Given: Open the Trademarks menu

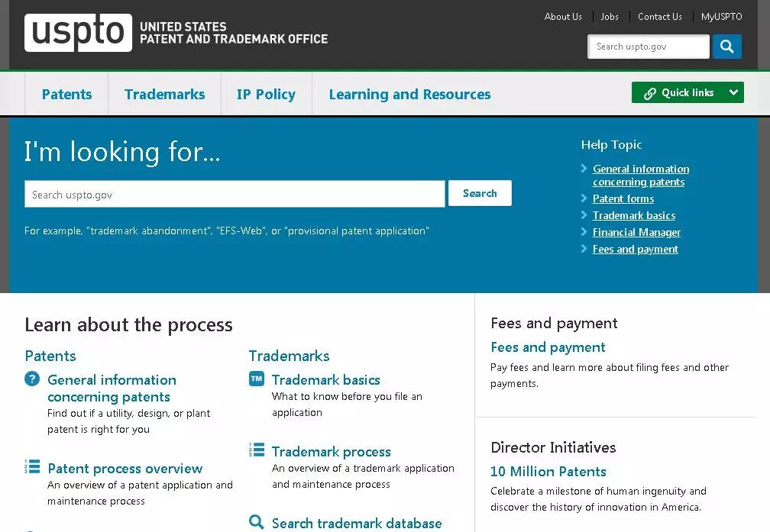Looking at the screenshot, I should click(164, 94).
